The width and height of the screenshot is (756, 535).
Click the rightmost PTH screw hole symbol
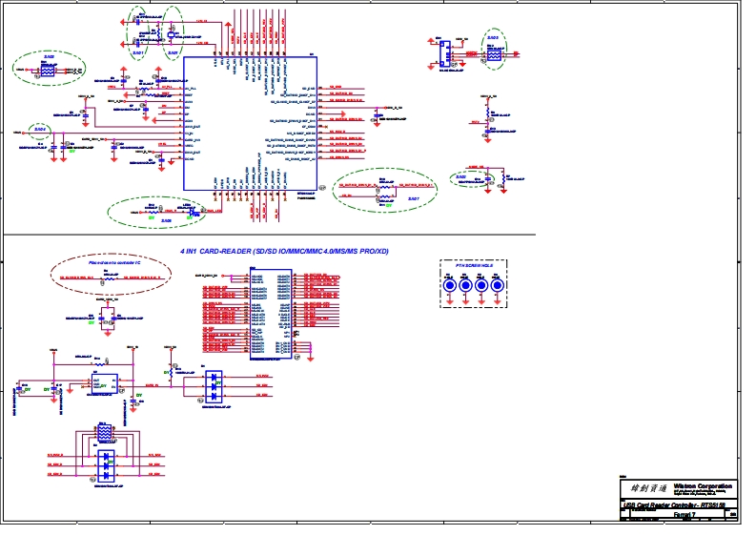pyautogui.click(x=497, y=285)
